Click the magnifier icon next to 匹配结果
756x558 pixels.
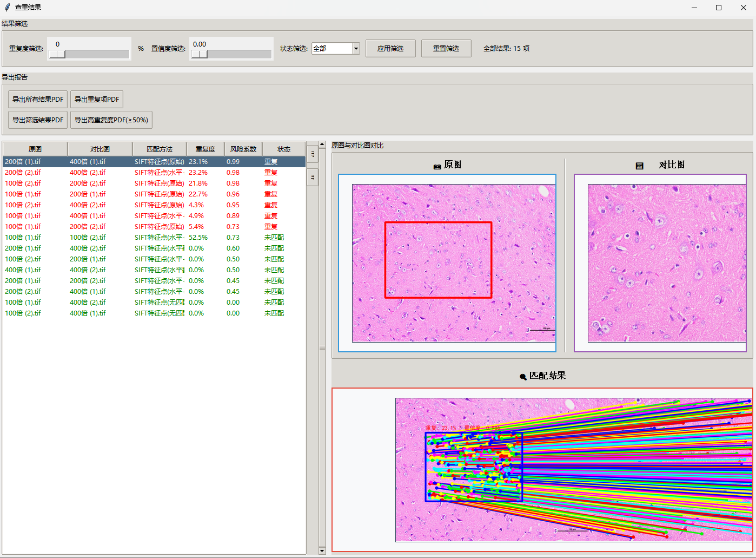click(523, 377)
